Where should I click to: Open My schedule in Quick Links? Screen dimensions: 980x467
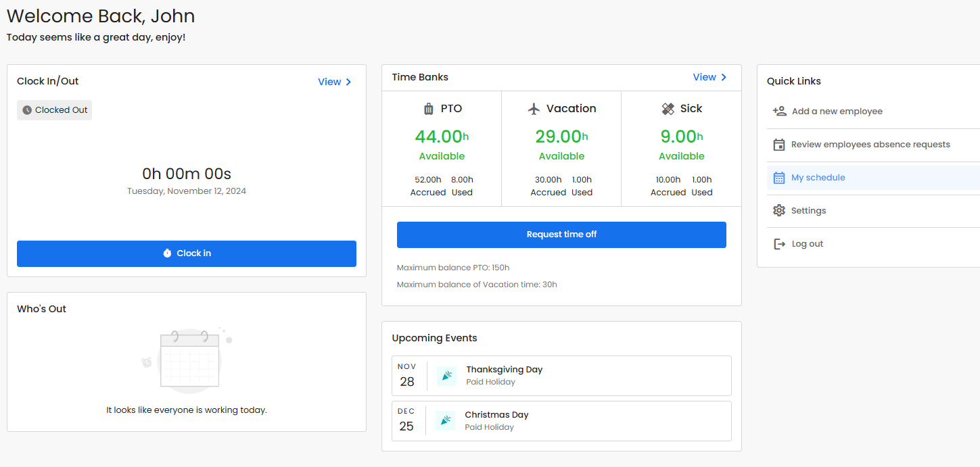[x=818, y=178]
